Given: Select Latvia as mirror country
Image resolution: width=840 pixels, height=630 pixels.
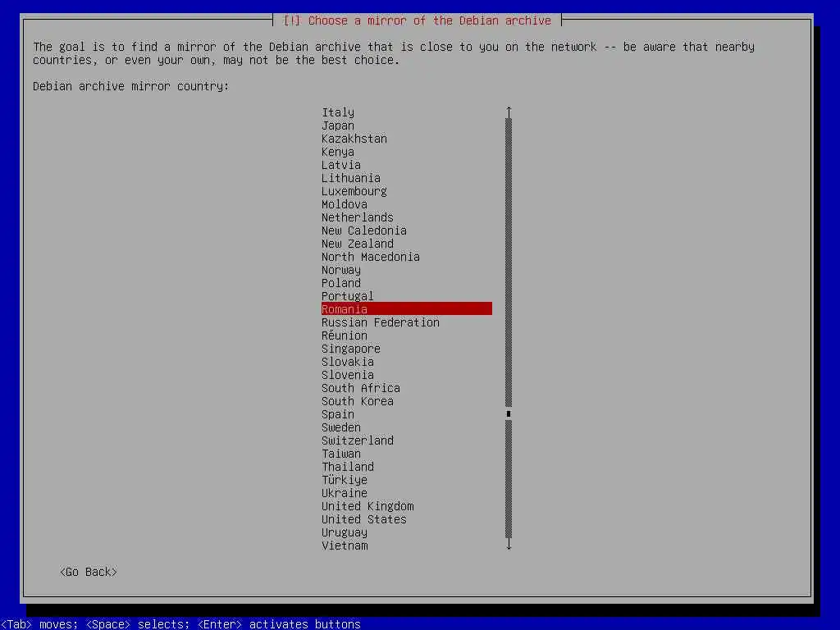Looking at the screenshot, I should click(x=340, y=165).
